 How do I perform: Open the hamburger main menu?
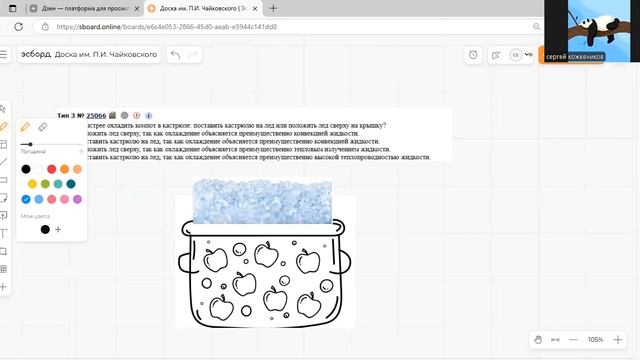[x=4, y=54]
